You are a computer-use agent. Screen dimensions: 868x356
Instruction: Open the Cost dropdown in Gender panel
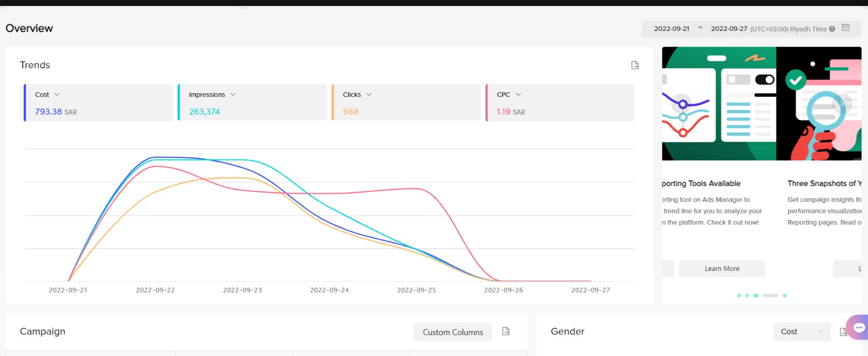point(801,332)
